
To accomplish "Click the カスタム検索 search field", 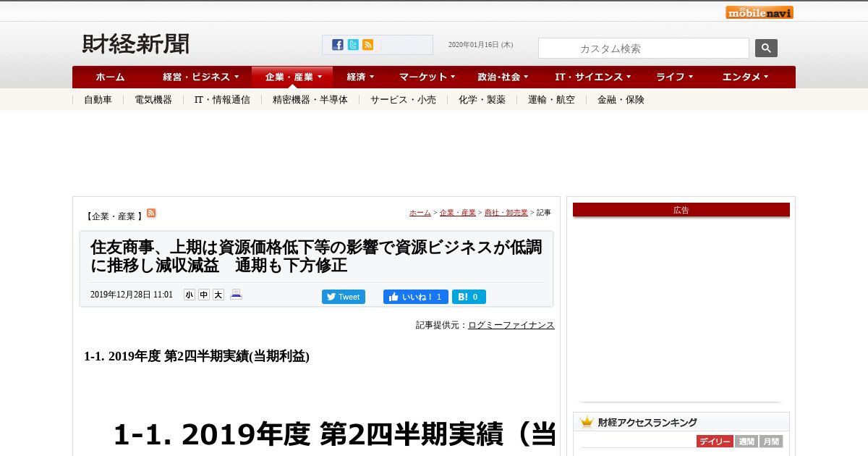I will click(644, 48).
